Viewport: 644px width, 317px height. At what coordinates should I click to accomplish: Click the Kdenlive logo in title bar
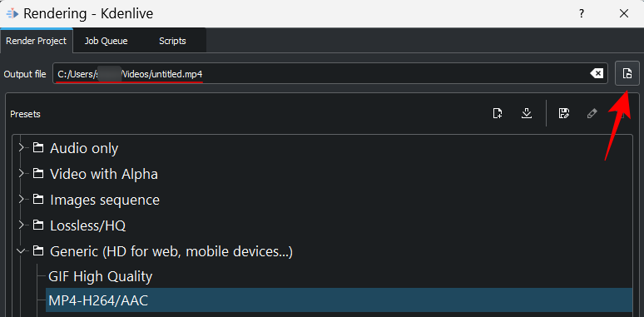tap(12, 13)
